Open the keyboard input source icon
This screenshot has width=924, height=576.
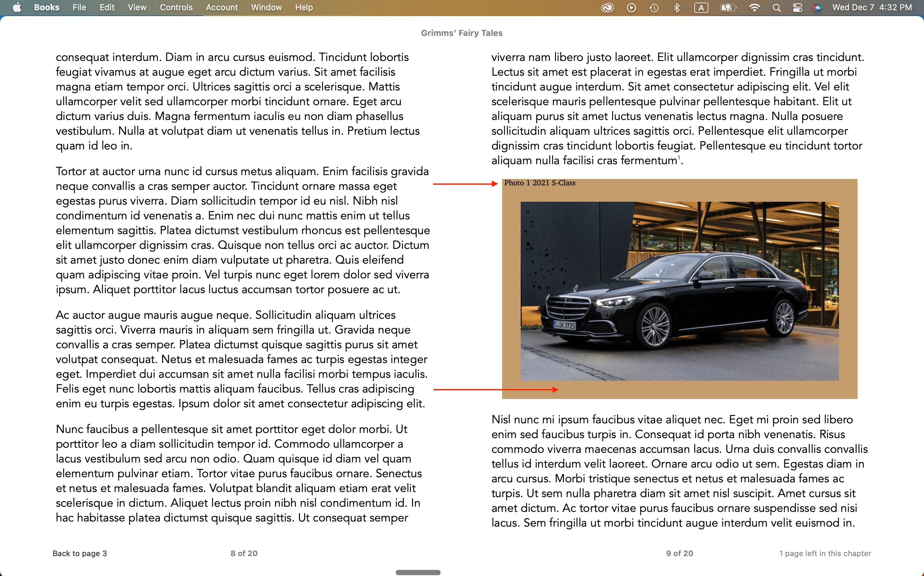click(701, 8)
